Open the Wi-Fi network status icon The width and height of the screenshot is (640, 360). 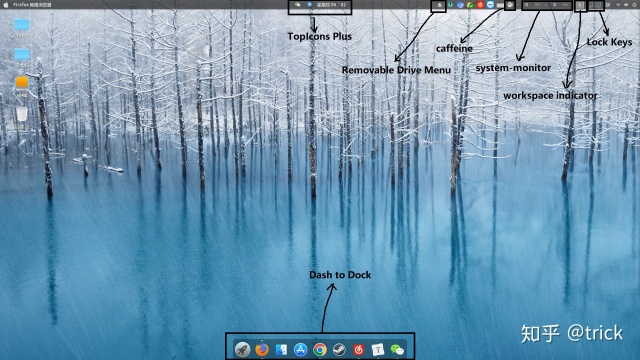click(618, 5)
